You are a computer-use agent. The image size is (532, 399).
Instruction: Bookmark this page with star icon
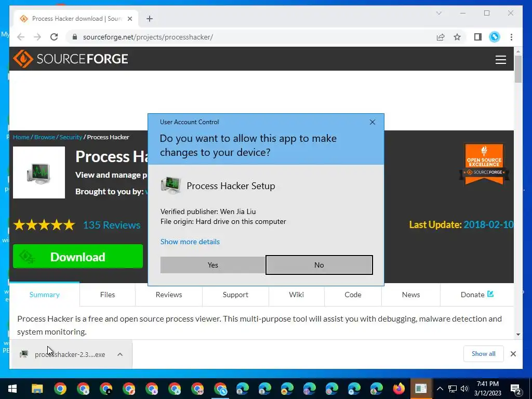click(457, 37)
